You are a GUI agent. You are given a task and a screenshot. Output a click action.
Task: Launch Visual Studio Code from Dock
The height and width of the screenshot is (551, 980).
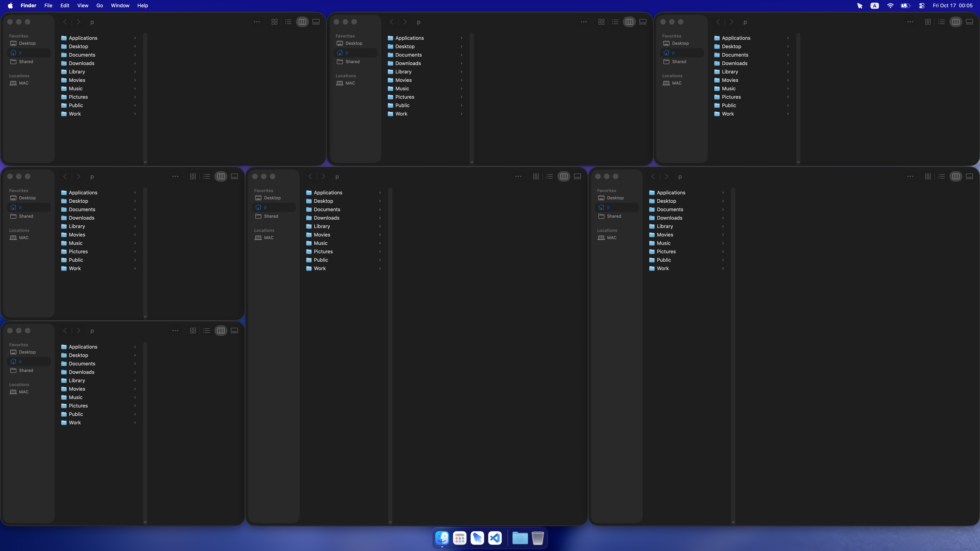(495, 538)
